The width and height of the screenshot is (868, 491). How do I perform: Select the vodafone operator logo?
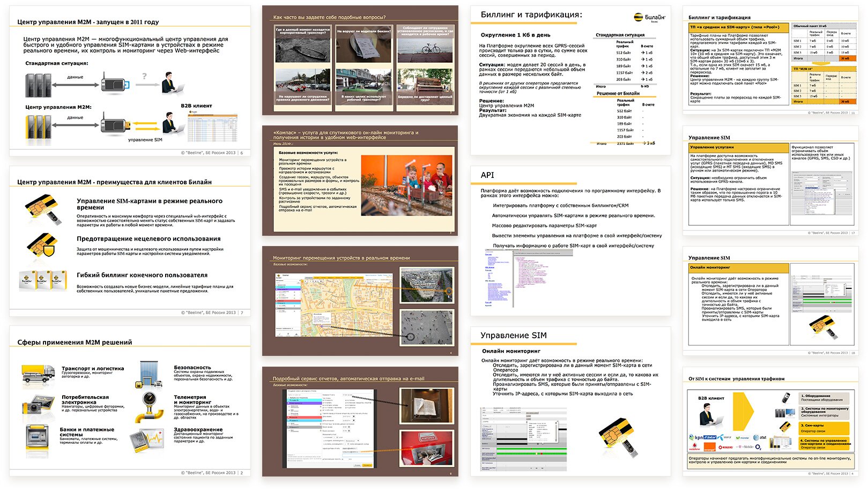(x=694, y=447)
